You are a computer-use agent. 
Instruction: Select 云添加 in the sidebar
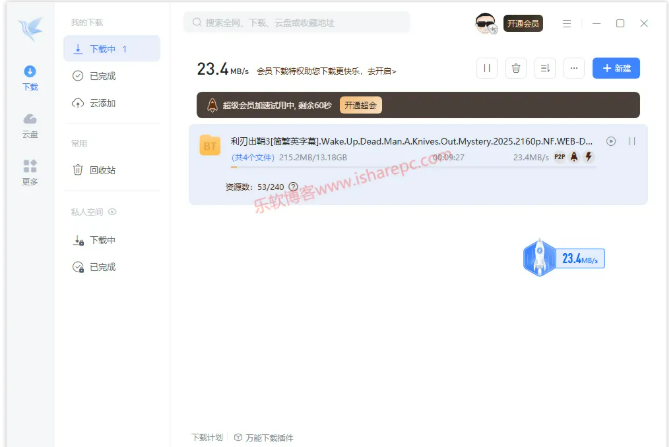(102, 103)
